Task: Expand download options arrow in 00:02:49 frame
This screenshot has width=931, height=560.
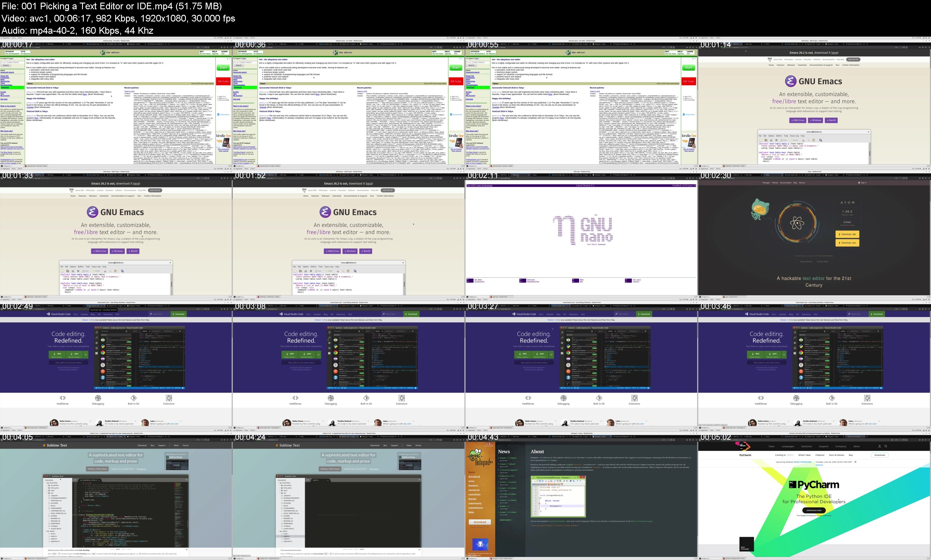Action: (x=86, y=354)
